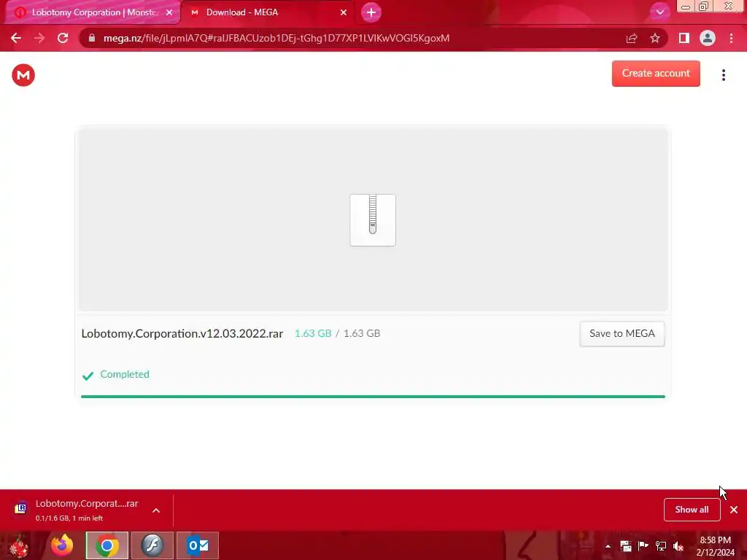Click the Create account button

656,74
